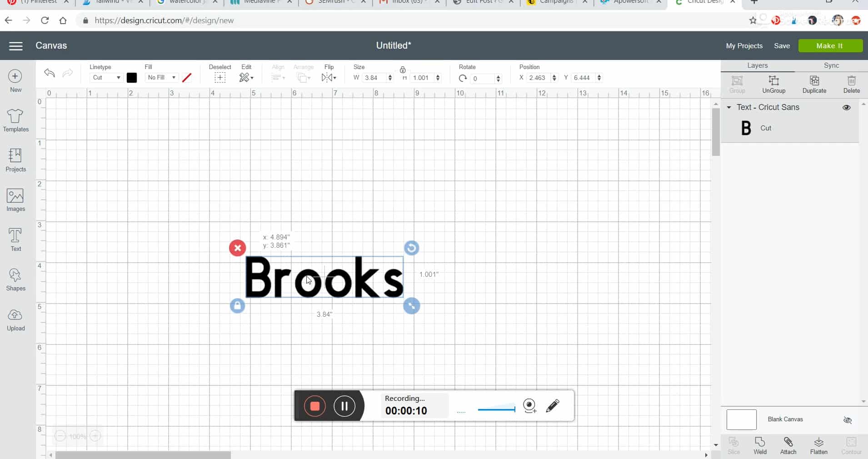Create a New project from sidebar
The width and height of the screenshot is (868, 459).
(x=15, y=81)
